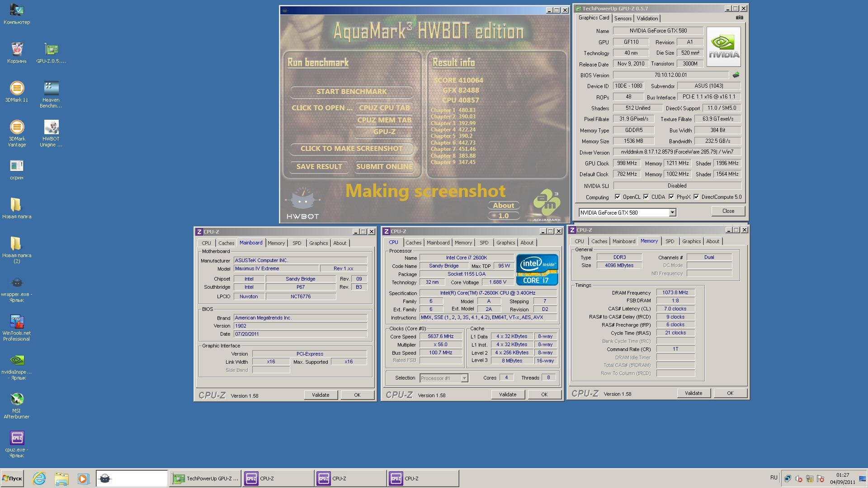Toggle the DirectCompute 5.0 checkbox

pos(696,197)
